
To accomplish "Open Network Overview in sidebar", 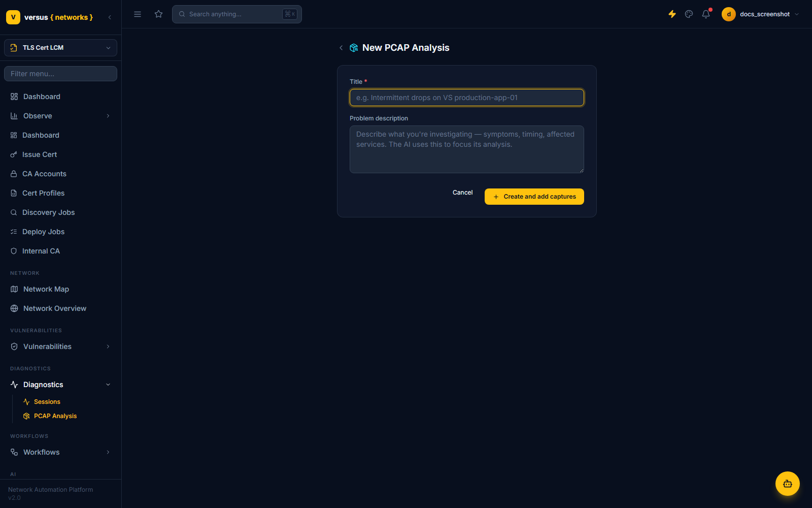I will click(60, 308).
